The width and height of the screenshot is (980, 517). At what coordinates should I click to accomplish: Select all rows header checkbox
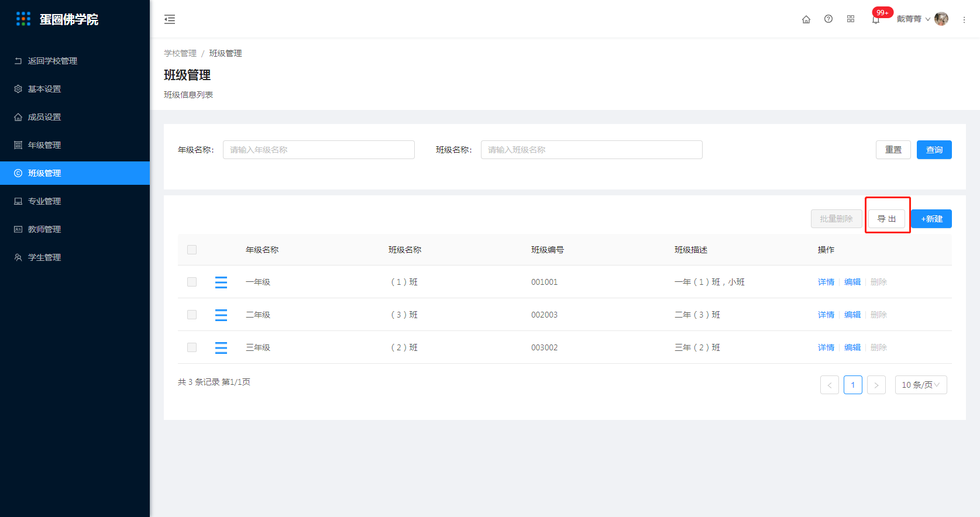[x=192, y=250]
